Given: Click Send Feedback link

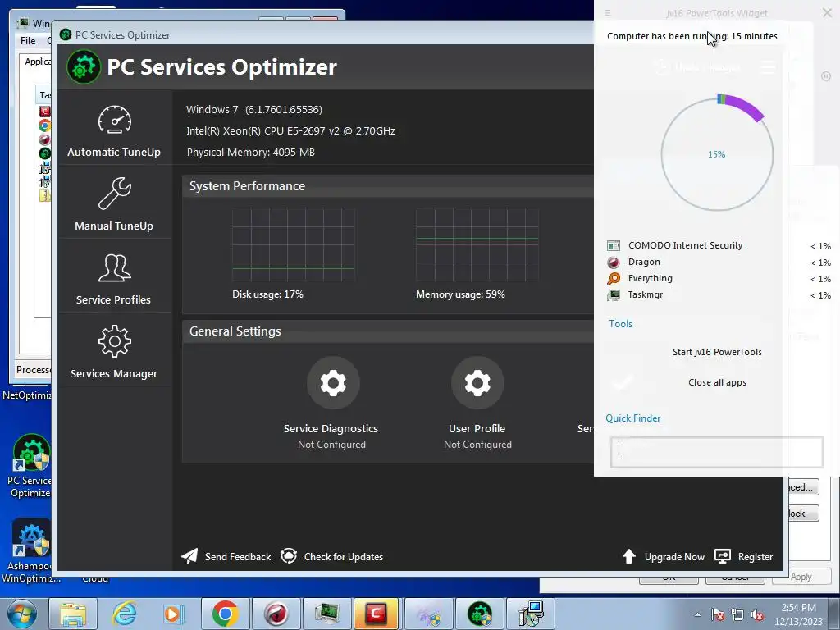Looking at the screenshot, I should (238, 557).
